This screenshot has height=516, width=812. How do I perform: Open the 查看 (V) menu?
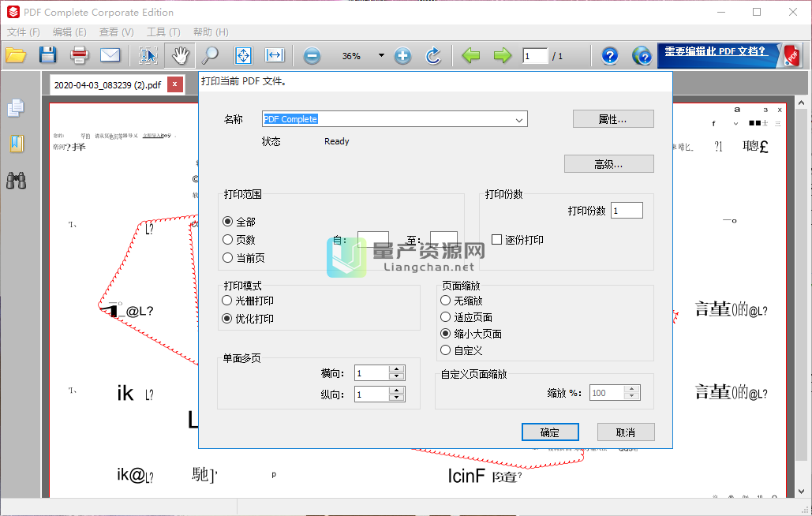[117, 32]
